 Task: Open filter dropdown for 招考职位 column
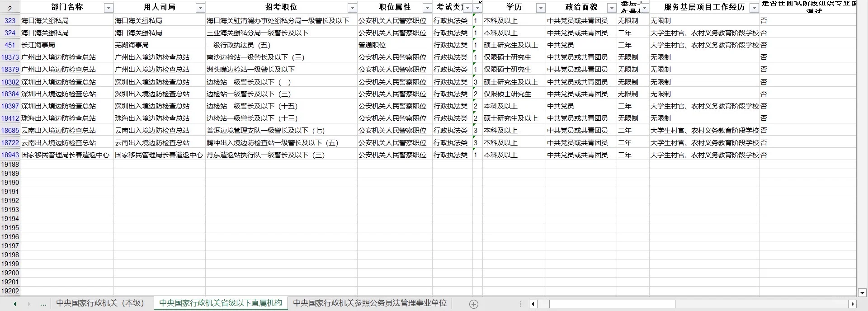[x=352, y=8]
